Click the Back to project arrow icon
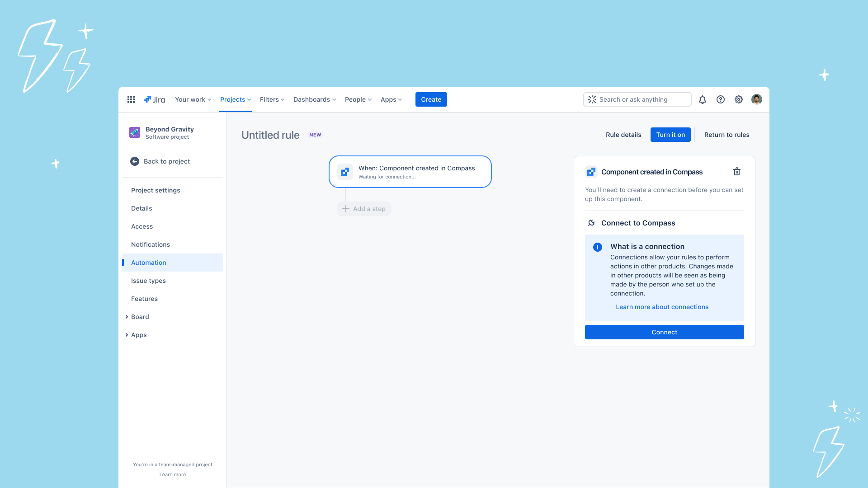868x488 pixels. (135, 161)
